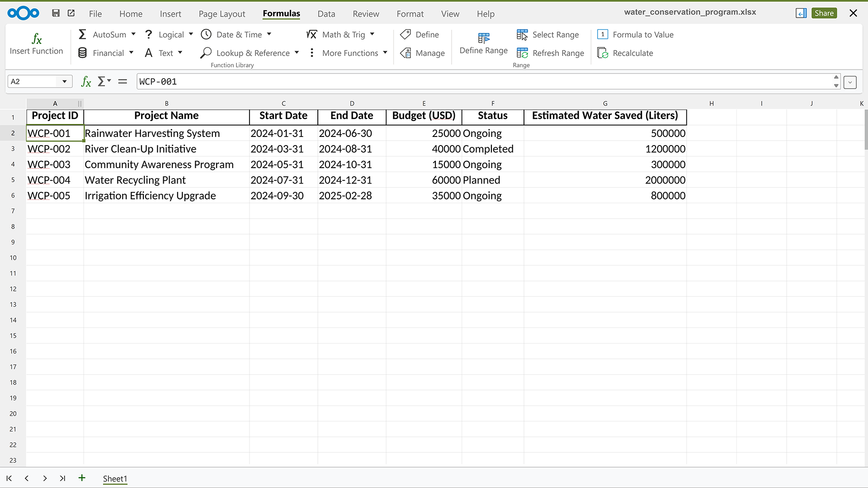Click the formula bar input field
This screenshot has height=488, width=868.
pyautogui.click(x=484, y=82)
